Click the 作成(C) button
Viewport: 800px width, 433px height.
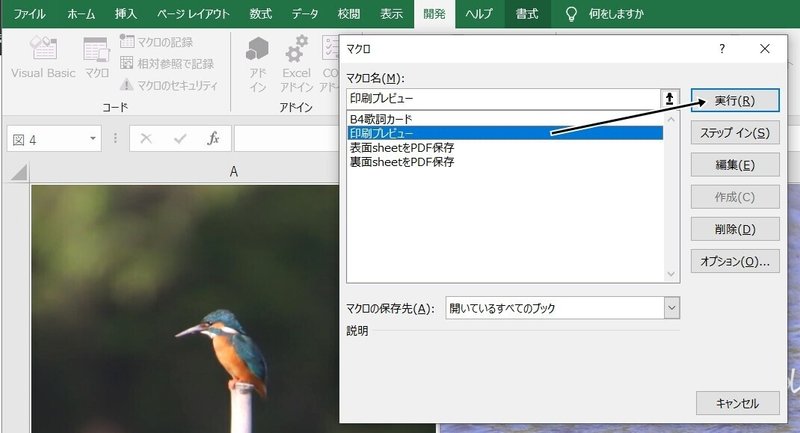pyautogui.click(x=735, y=197)
